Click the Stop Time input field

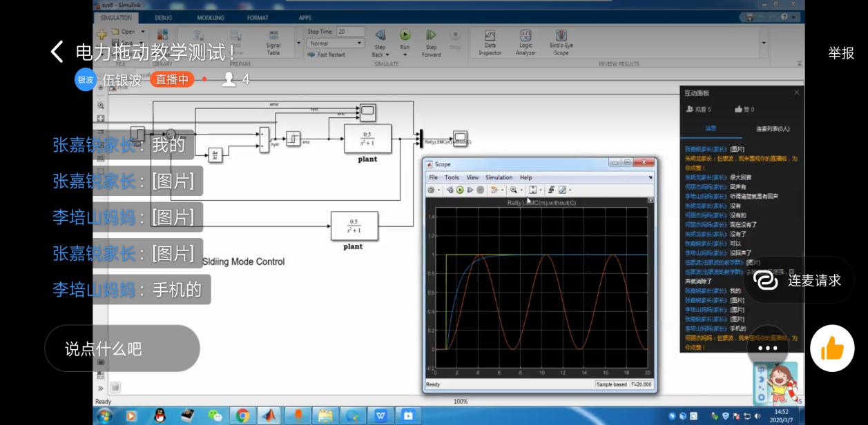[351, 32]
